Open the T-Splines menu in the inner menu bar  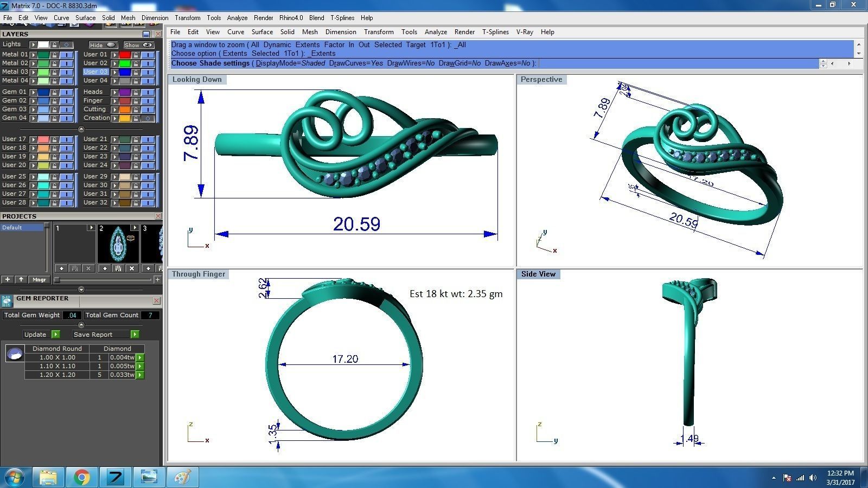[x=495, y=32]
